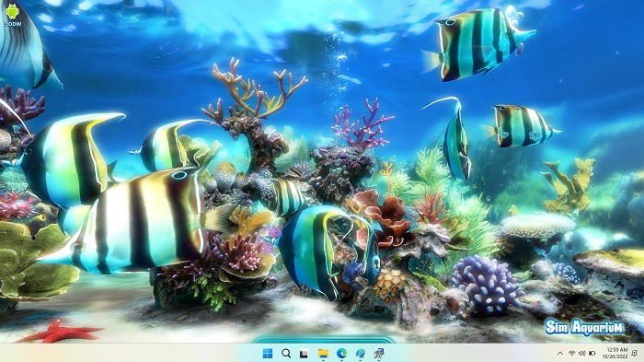Open the volume control in tray
Image resolution: width=644 pixels, height=362 pixels.
click(582, 354)
